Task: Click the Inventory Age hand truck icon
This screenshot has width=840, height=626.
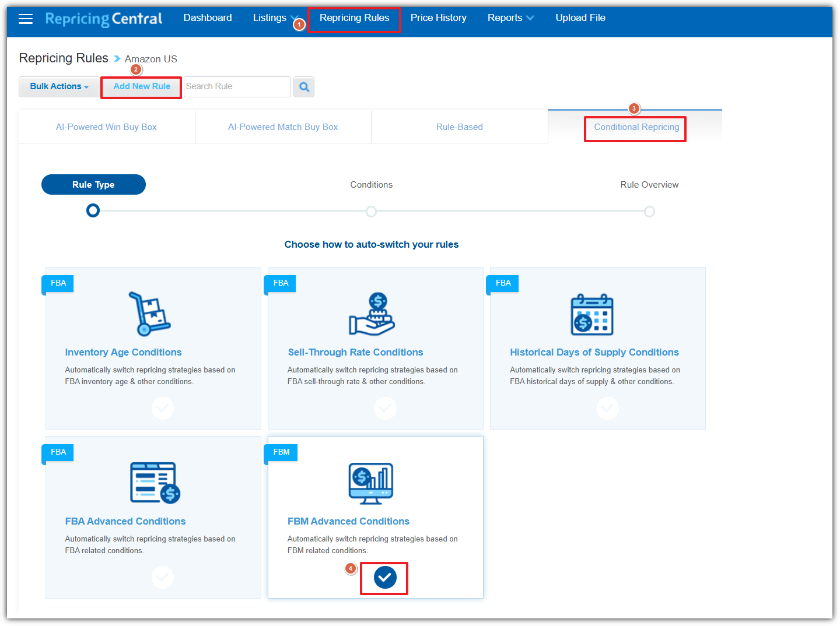Action: coord(149,314)
